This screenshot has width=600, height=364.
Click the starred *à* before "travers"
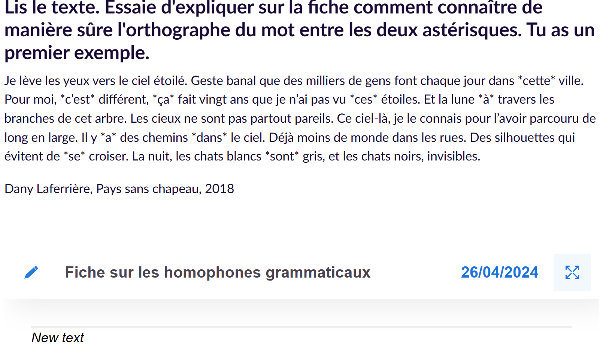[x=486, y=100]
